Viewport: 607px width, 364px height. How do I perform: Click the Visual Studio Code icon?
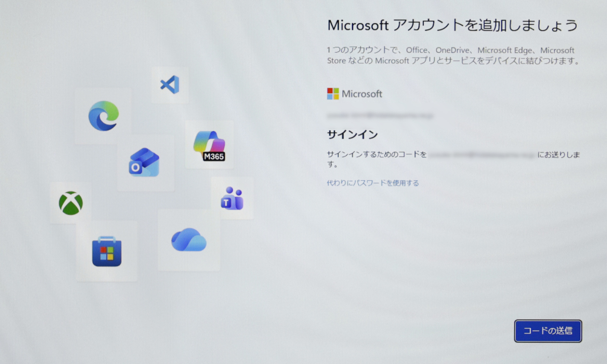point(169,84)
